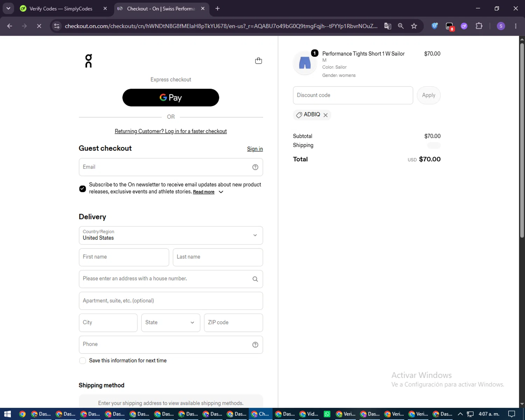Open the Windows notification center
This screenshot has height=420, width=525.
pos(511,414)
